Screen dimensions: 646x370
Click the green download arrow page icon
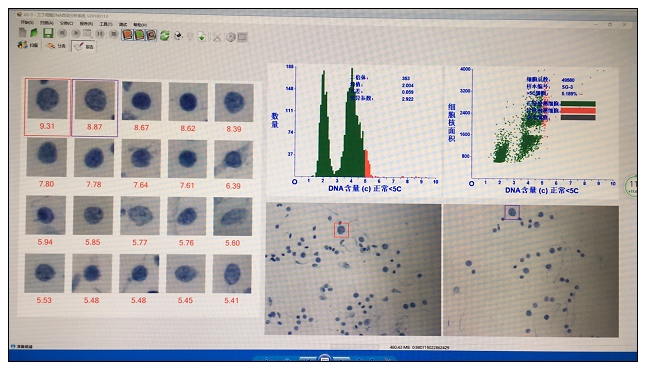[201, 36]
